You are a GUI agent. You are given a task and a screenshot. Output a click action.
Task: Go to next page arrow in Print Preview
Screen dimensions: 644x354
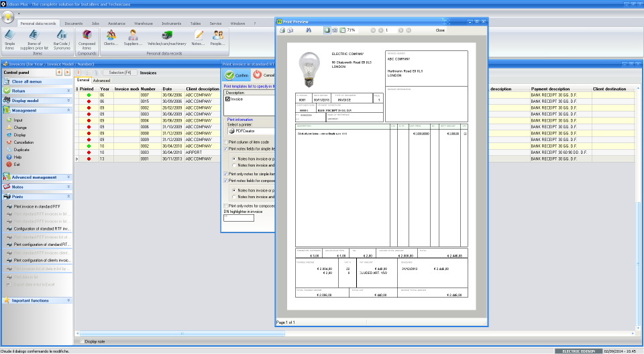401,30
